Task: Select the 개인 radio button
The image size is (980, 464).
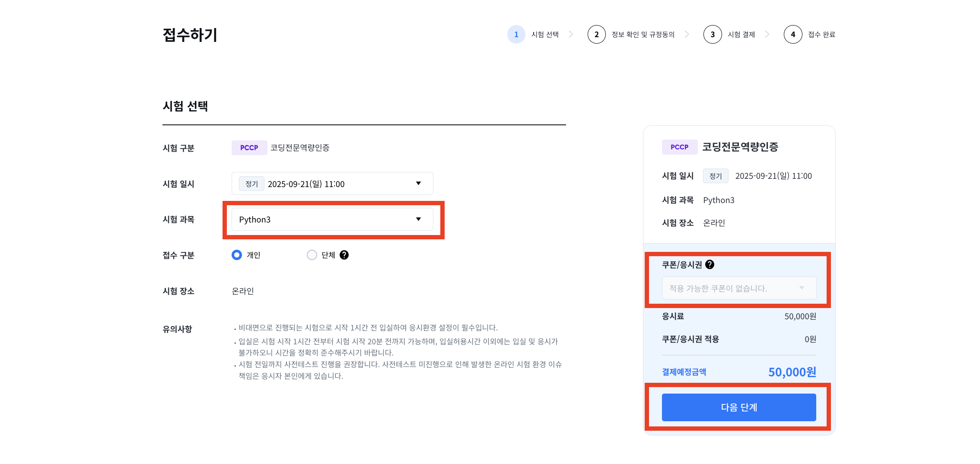Action: click(x=237, y=255)
